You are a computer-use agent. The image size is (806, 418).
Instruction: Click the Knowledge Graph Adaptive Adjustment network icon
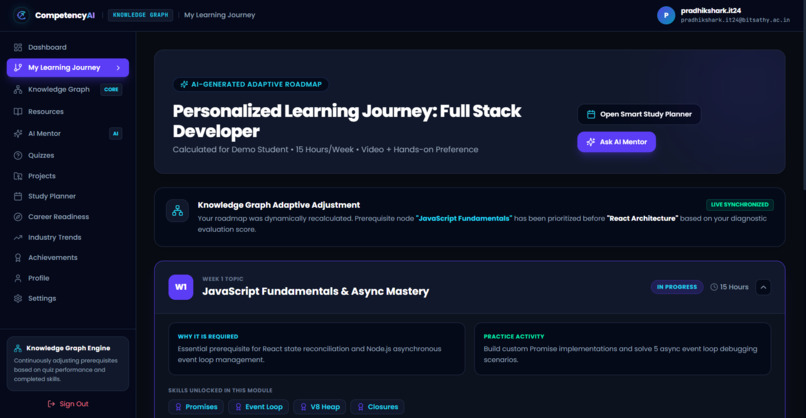(177, 211)
